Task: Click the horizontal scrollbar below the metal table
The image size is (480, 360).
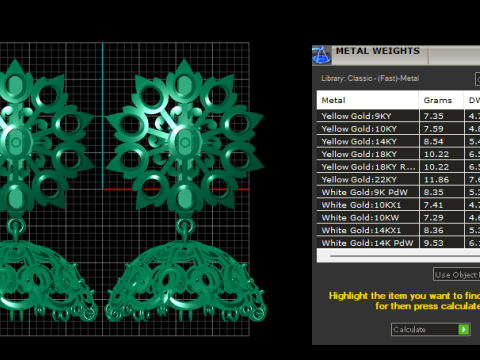Action: coord(398,256)
